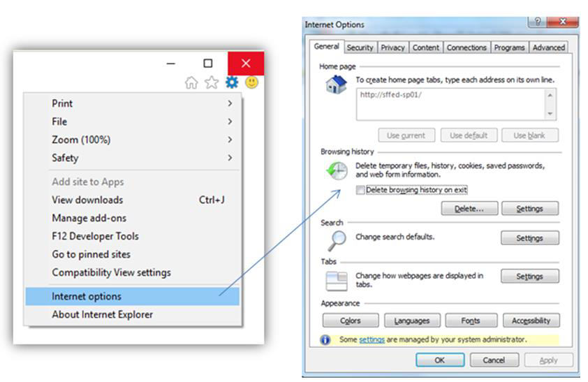
Task: Click the smiley feedback icon
Action: [251, 82]
